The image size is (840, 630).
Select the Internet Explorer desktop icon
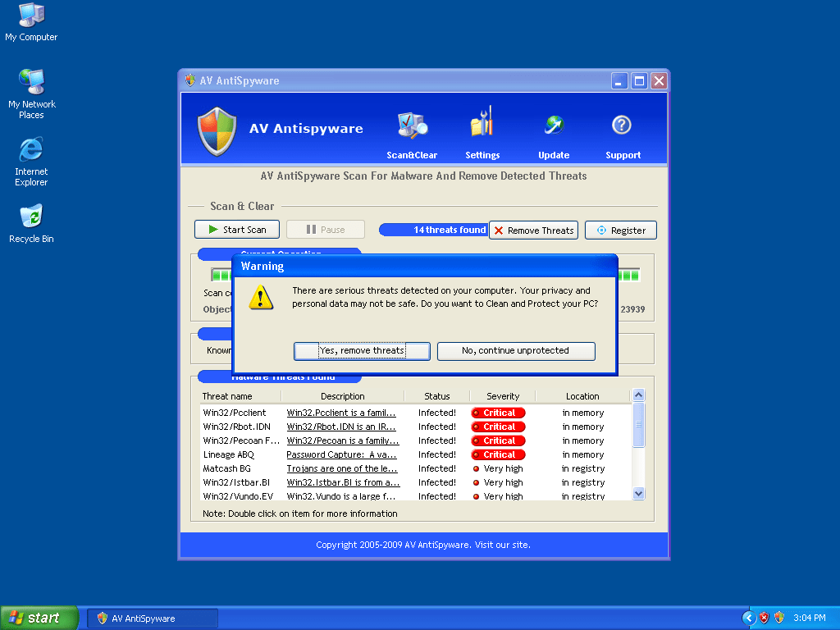pyautogui.click(x=31, y=150)
